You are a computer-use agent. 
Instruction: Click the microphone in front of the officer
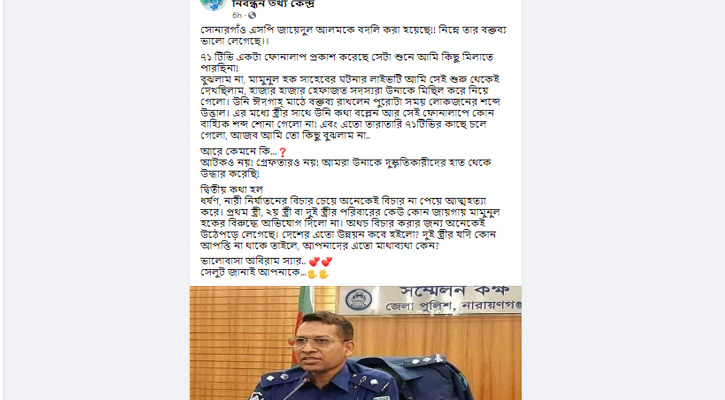(297, 388)
